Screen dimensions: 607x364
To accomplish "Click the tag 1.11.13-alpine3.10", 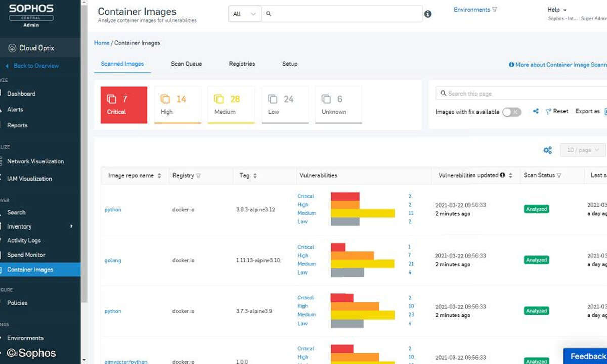I will click(x=258, y=261).
